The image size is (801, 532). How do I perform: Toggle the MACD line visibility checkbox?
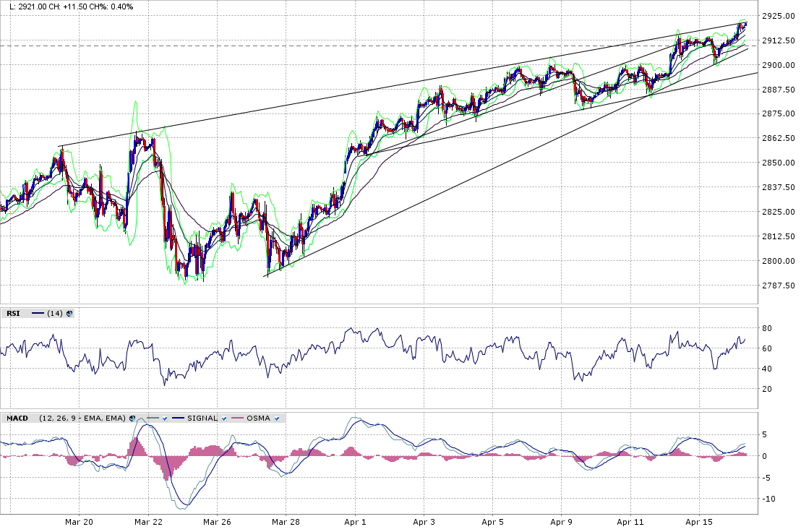click(x=165, y=418)
